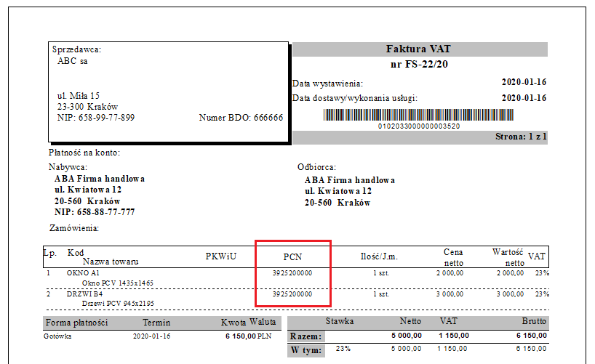Select "20-560 Kraków" under Odbiorca
The image size is (595, 364).
click(x=338, y=203)
